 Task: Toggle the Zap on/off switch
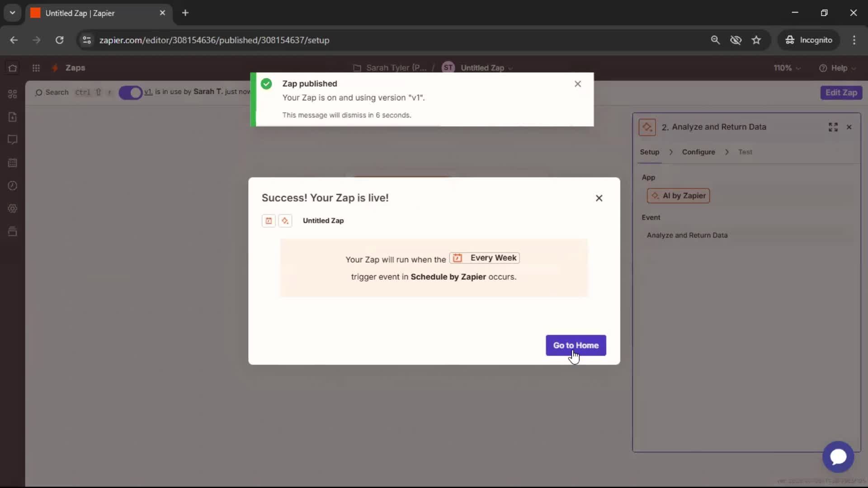click(x=130, y=93)
